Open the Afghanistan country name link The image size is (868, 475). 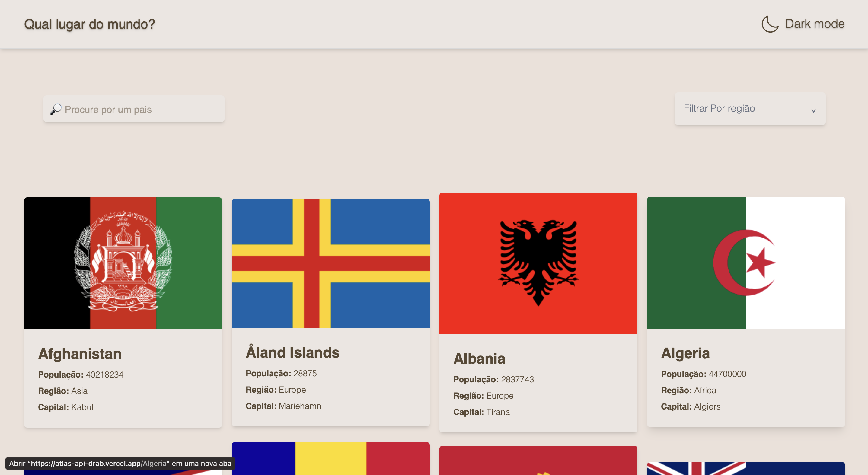click(80, 354)
